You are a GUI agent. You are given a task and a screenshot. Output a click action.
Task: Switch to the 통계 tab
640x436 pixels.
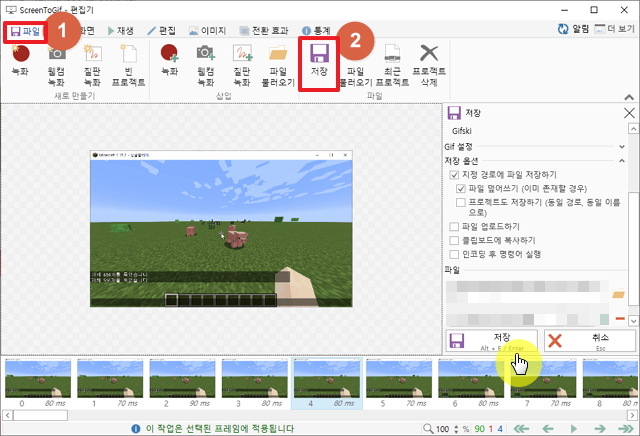(x=316, y=31)
